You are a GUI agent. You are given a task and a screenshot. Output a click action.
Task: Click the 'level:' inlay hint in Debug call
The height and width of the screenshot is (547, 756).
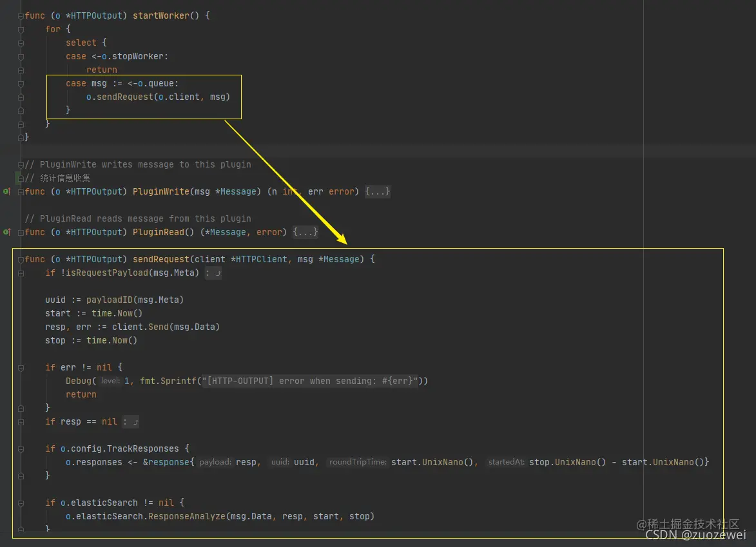coord(110,381)
